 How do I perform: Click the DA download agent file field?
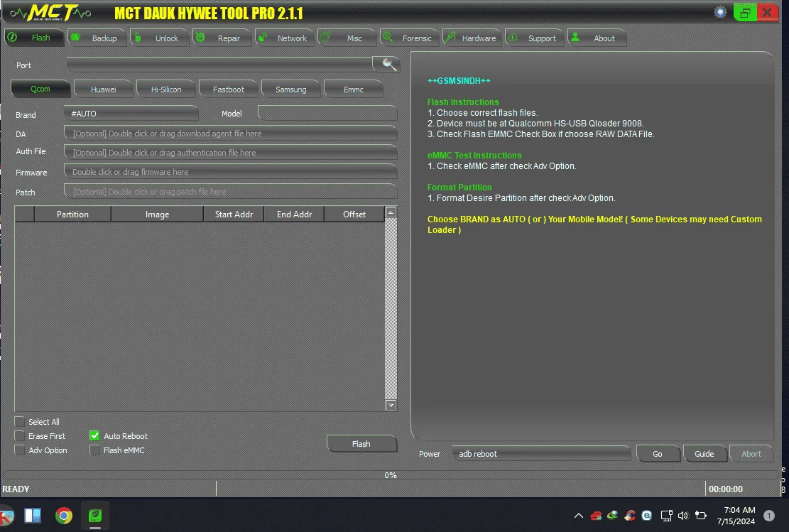coord(231,134)
